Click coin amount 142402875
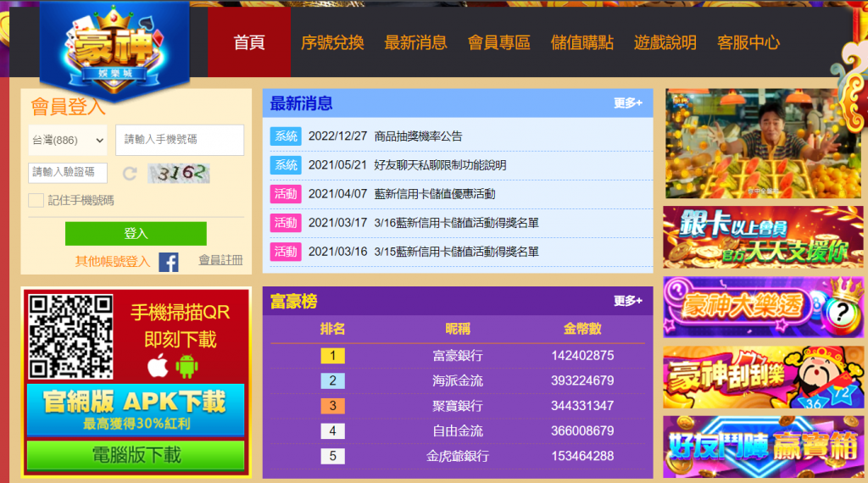The width and height of the screenshot is (868, 483). click(582, 355)
